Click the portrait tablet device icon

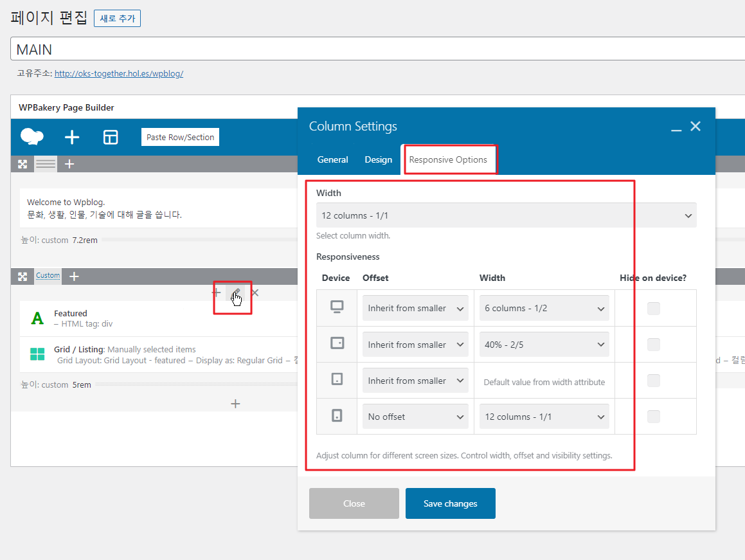pos(337,379)
